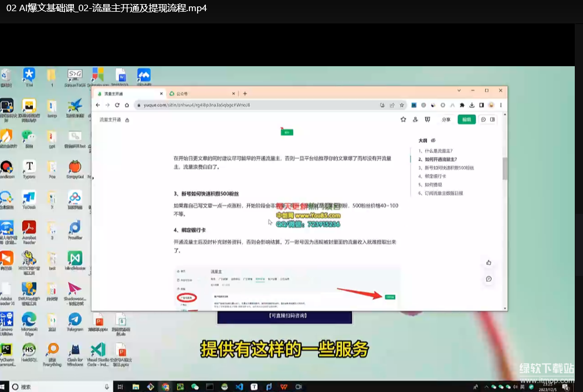Like the document with thumbs-up icon

click(489, 263)
